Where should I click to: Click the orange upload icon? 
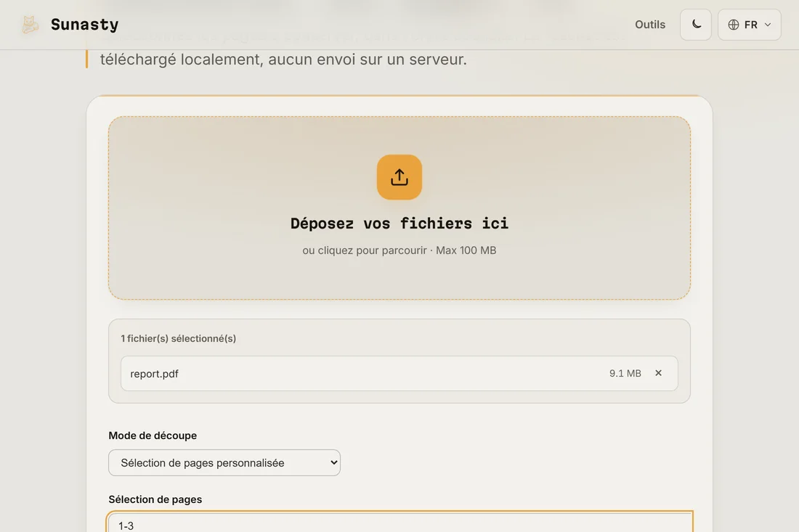point(399,177)
